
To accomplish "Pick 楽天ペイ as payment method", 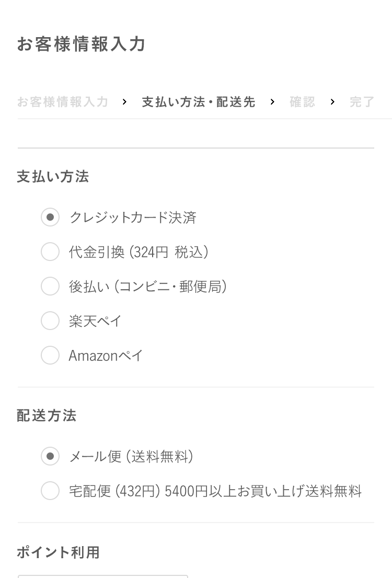I will 50,321.
